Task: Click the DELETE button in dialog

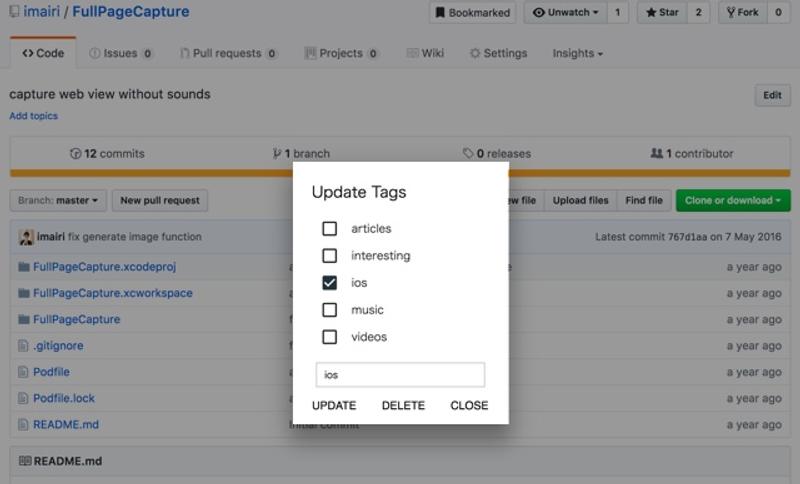Action: [x=403, y=405]
